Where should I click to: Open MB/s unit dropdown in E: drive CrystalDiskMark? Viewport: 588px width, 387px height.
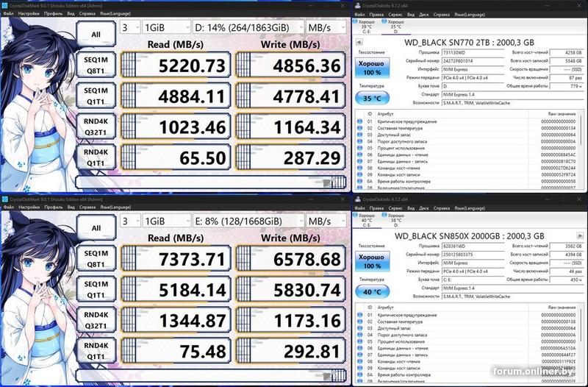[x=326, y=221]
